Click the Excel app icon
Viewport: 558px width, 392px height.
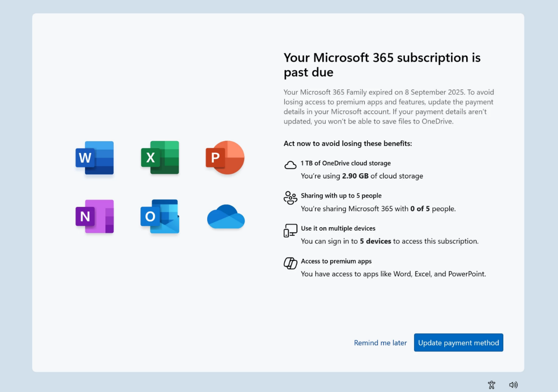coord(160,157)
